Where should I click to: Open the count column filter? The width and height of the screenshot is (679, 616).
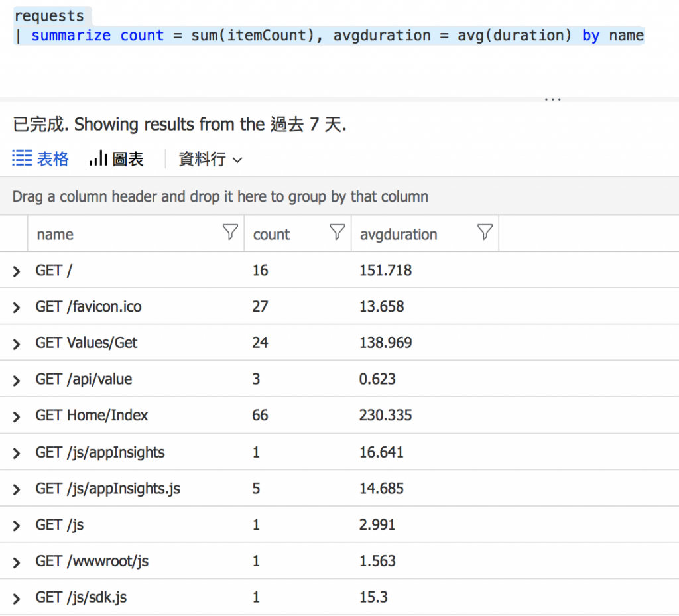[x=338, y=232]
